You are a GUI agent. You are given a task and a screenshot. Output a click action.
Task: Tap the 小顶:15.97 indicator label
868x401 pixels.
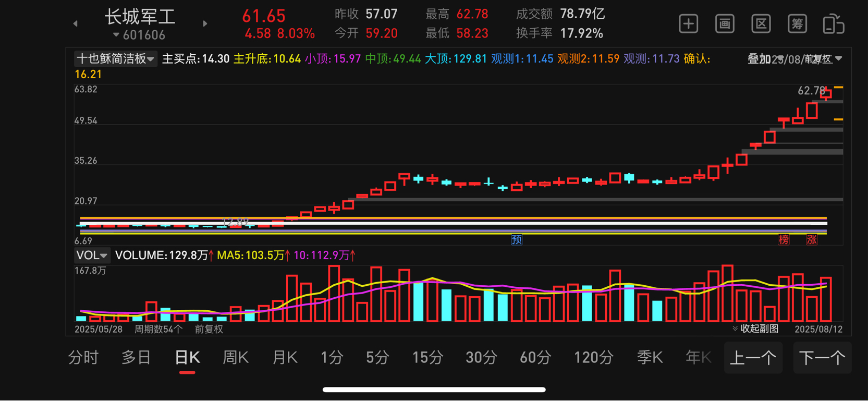pyautogui.click(x=333, y=59)
